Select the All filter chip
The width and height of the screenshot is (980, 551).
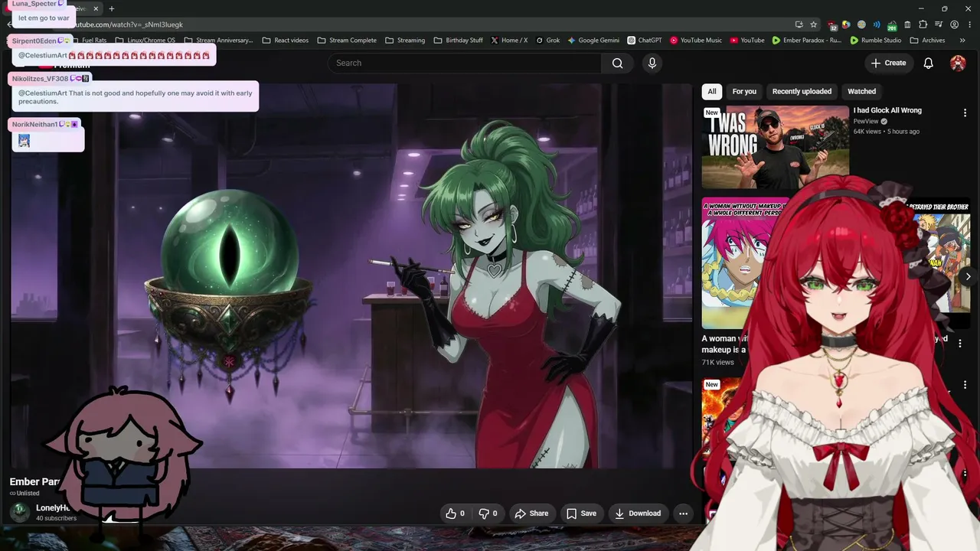[712, 91]
